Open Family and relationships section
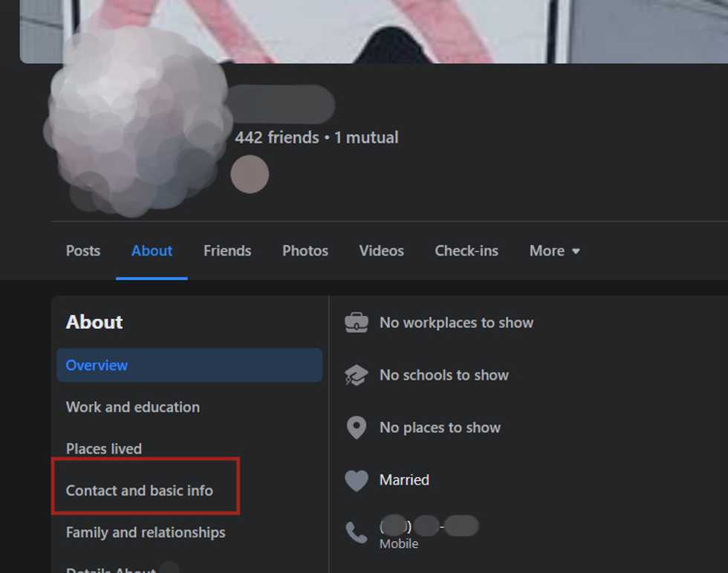Screen dimensions: 728x573 point(146,532)
